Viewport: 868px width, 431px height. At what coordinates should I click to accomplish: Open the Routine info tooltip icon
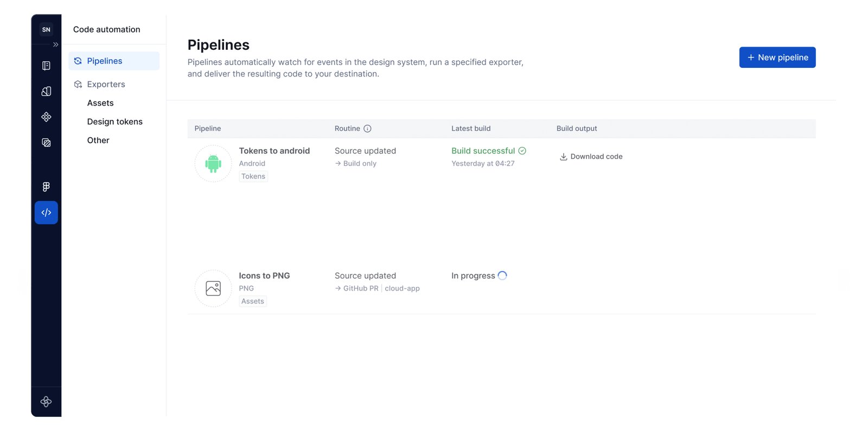pos(368,128)
